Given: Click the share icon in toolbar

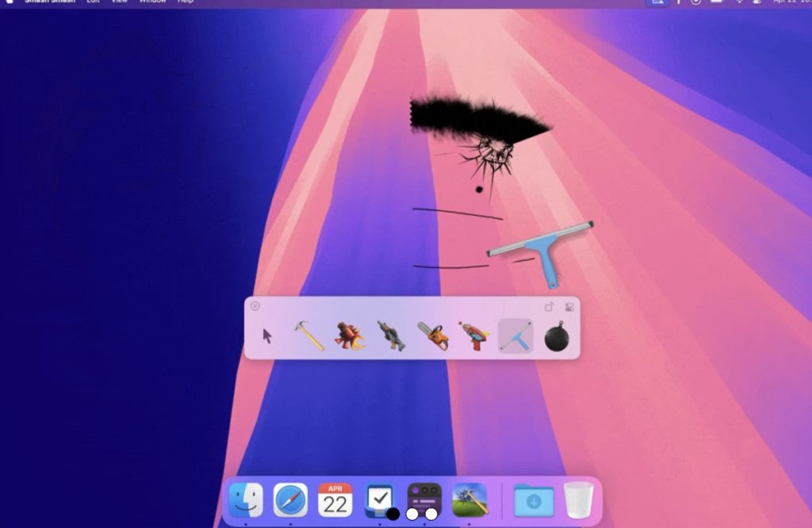Looking at the screenshot, I should (550, 307).
